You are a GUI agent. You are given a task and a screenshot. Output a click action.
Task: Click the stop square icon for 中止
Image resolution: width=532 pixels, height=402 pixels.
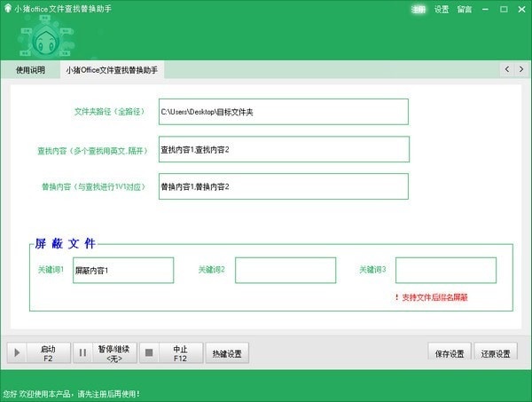(148, 353)
